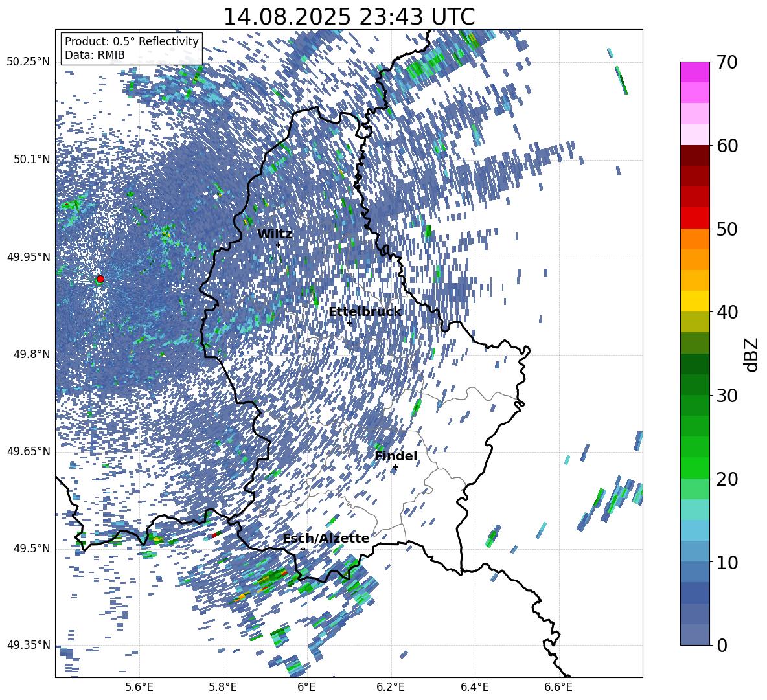The width and height of the screenshot is (767, 700).
Task: Click the colorbar 20 tick label
Action: click(x=726, y=479)
